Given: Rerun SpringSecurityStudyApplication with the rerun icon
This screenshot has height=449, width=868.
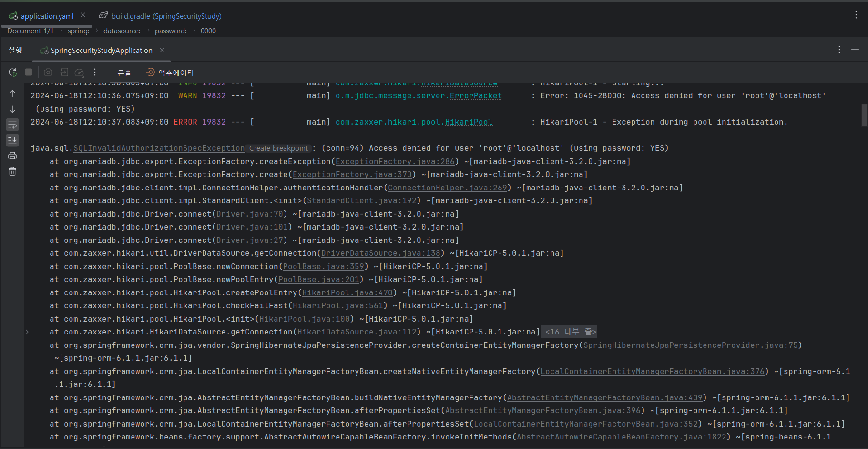Looking at the screenshot, I should coord(13,72).
